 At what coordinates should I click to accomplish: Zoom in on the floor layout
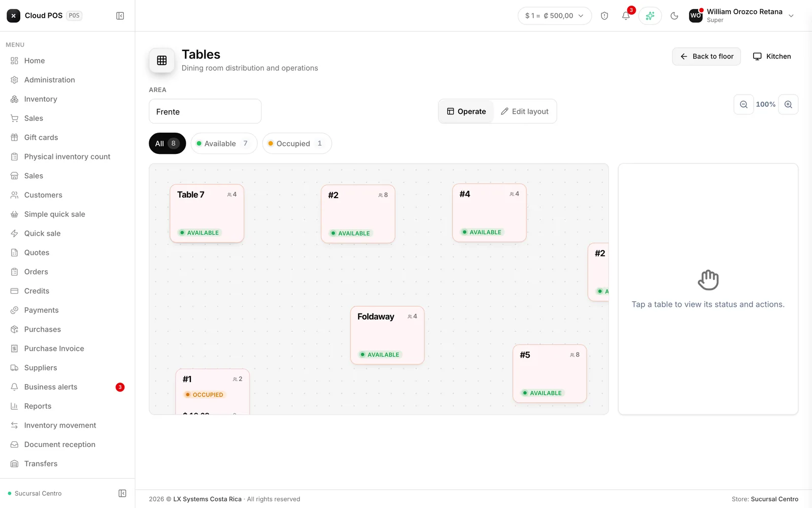point(788,104)
